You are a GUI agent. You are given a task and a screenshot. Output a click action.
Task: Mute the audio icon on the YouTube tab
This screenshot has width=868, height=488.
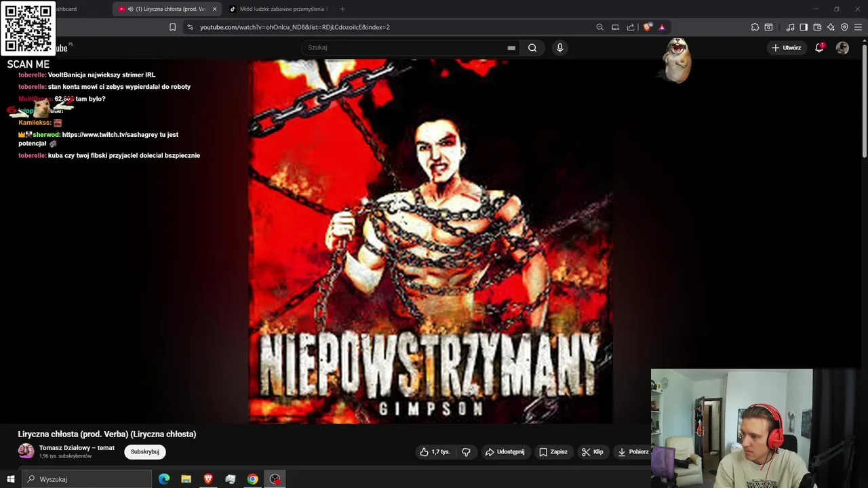click(130, 9)
